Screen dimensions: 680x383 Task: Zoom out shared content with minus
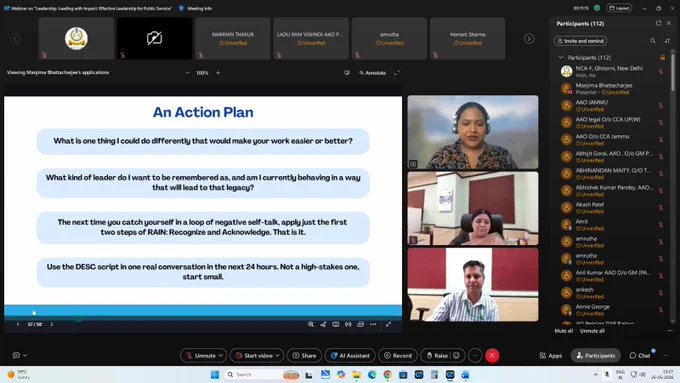coord(187,73)
